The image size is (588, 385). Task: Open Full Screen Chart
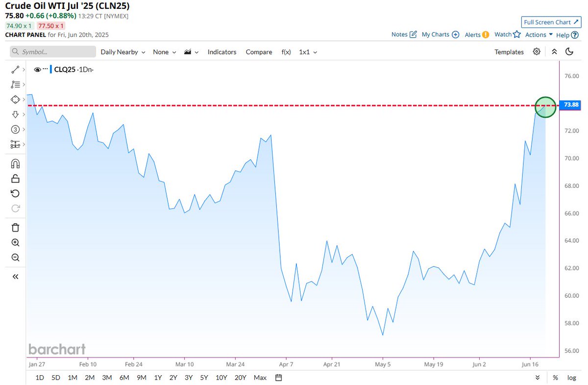551,22
